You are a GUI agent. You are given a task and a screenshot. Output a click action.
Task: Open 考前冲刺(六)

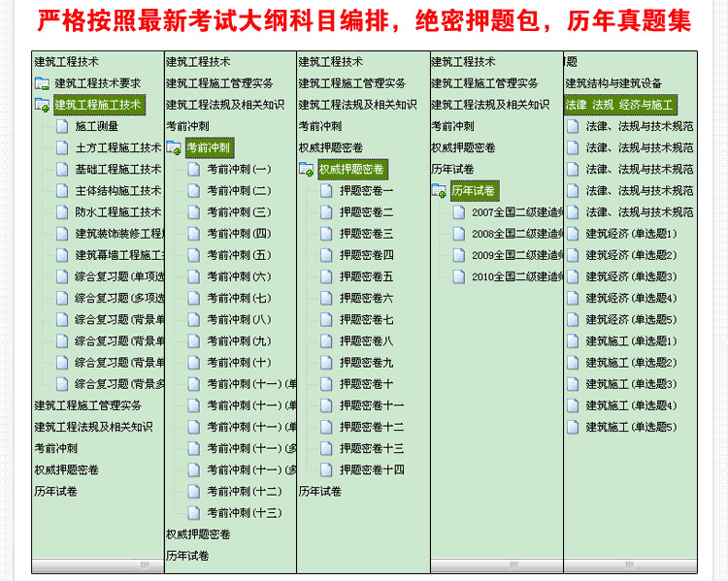click(x=239, y=276)
